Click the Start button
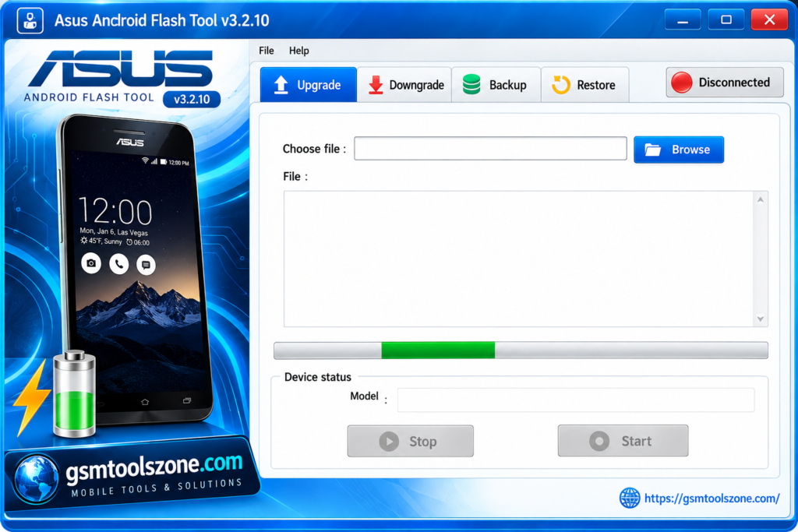This screenshot has height=532, width=798. click(x=623, y=440)
